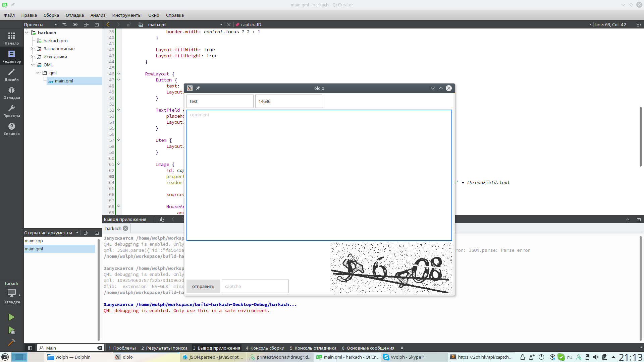The image size is (644, 362).
Task: Click the volume icon in system tray
Action: pos(596,357)
